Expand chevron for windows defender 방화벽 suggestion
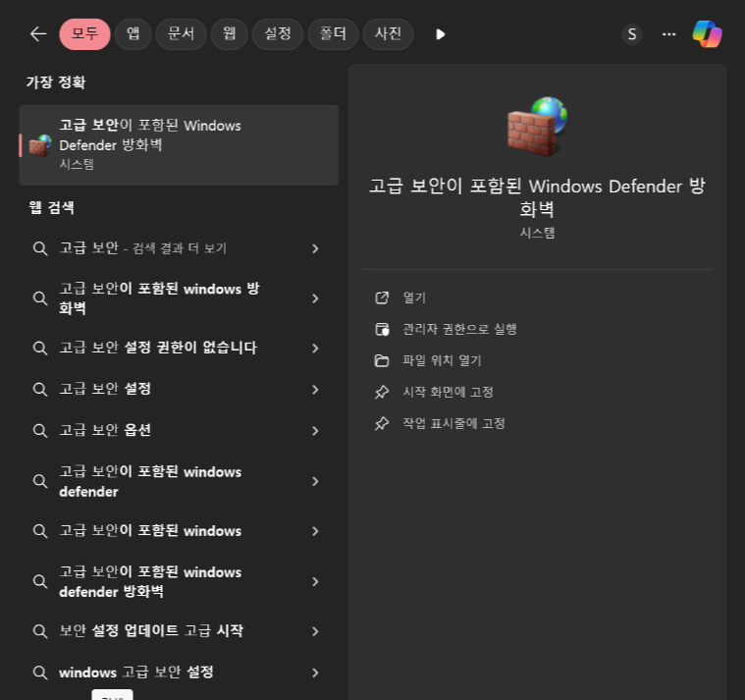The height and width of the screenshot is (700, 745). click(315, 581)
